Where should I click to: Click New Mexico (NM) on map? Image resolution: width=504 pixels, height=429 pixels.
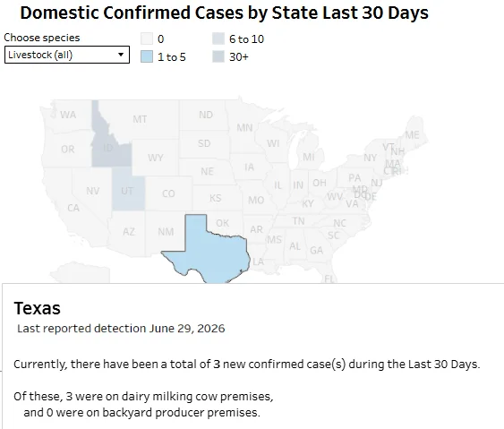166,232
